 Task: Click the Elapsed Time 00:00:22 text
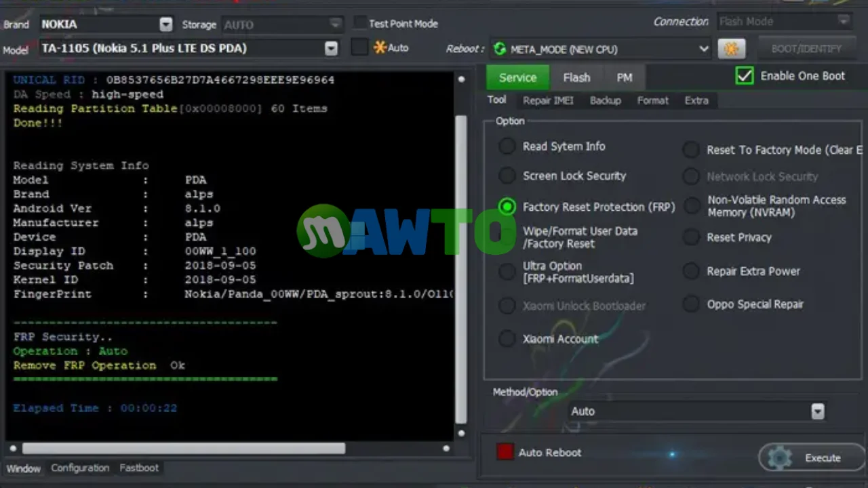[x=95, y=408]
